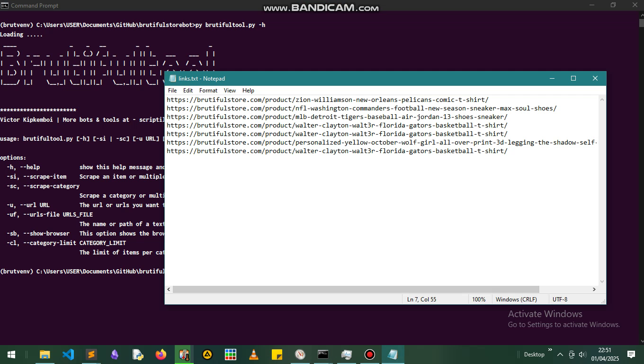
Task: Launch Sublime Text from the taskbar
Action: click(x=91, y=354)
